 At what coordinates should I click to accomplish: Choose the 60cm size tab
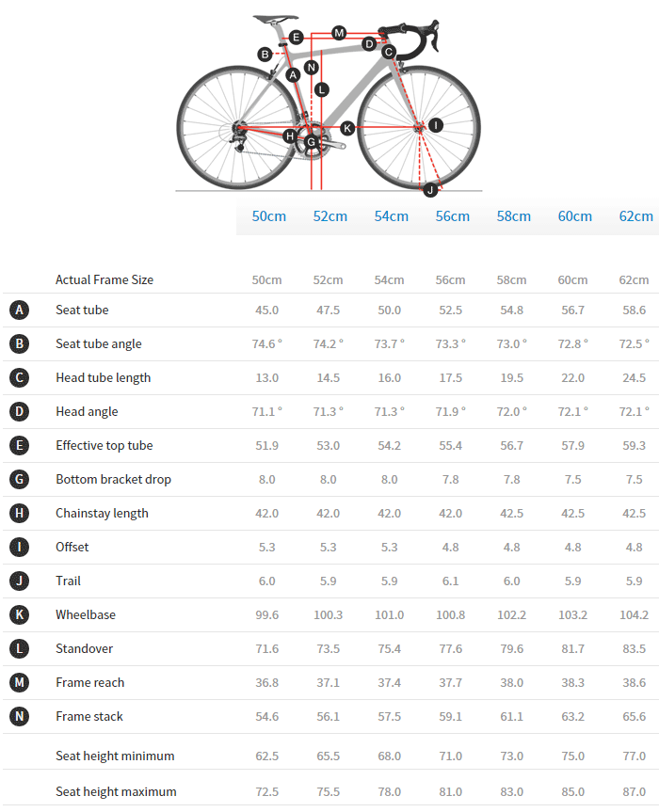(x=574, y=216)
